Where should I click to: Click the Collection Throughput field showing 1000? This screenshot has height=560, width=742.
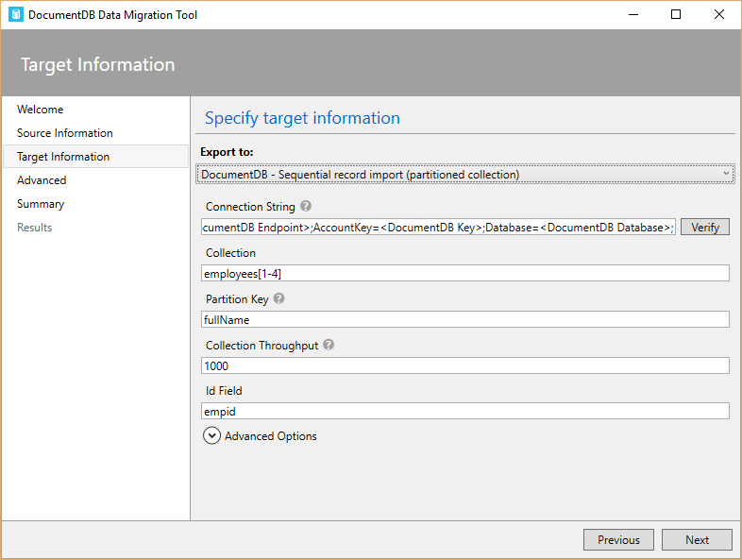point(465,365)
